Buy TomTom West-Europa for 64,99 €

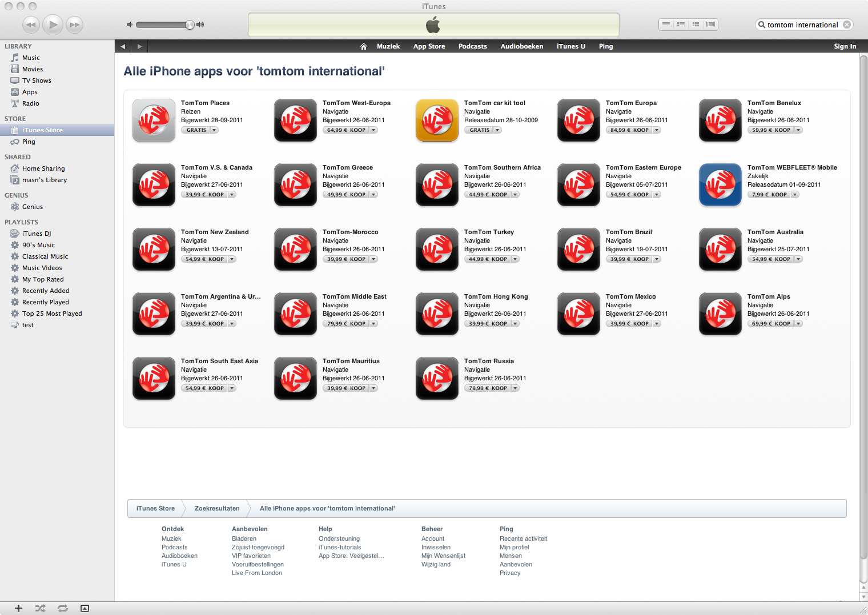click(346, 130)
